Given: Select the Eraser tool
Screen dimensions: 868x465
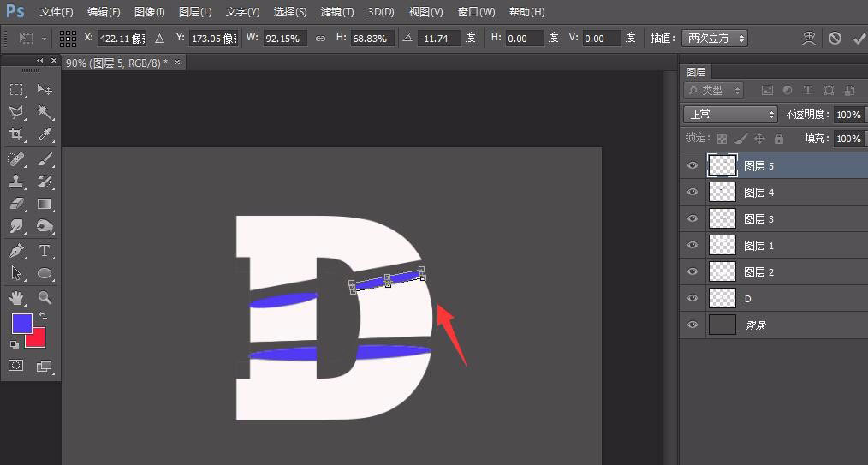Looking at the screenshot, I should click(x=16, y=204).
